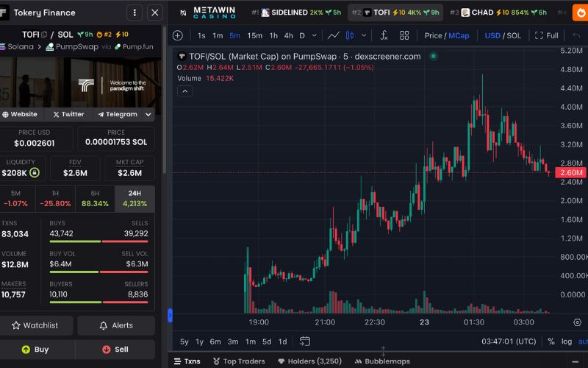Image resolution: width=588 pixels, height=368 pixels.
Task: Switch chart to MCap mode
Action: (459, 35)
